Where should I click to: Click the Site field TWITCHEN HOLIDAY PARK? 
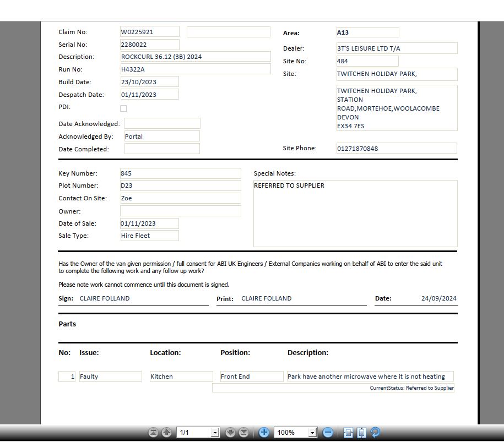coord(397,74)
